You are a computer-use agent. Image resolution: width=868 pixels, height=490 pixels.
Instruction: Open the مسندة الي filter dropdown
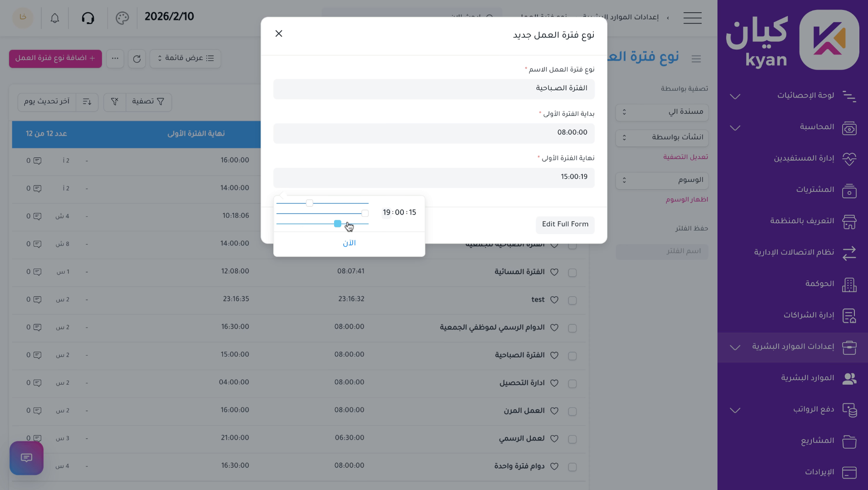662,112
